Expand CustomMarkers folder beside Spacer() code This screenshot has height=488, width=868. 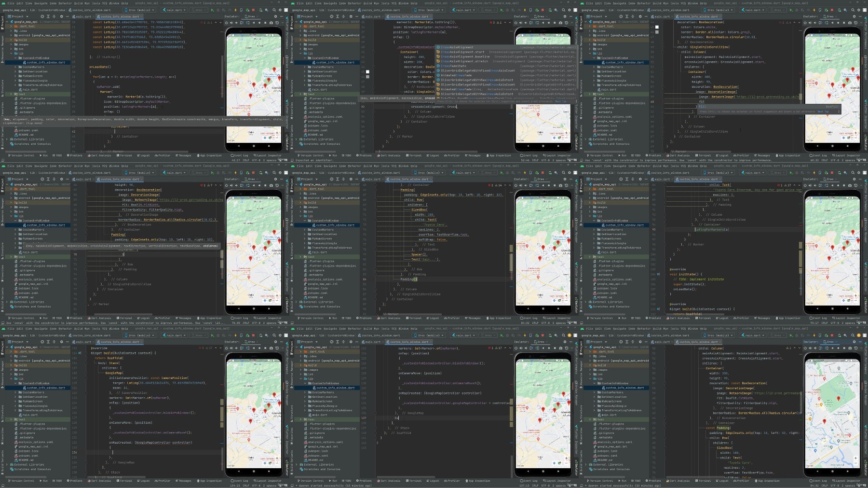[x=305, y=230]
